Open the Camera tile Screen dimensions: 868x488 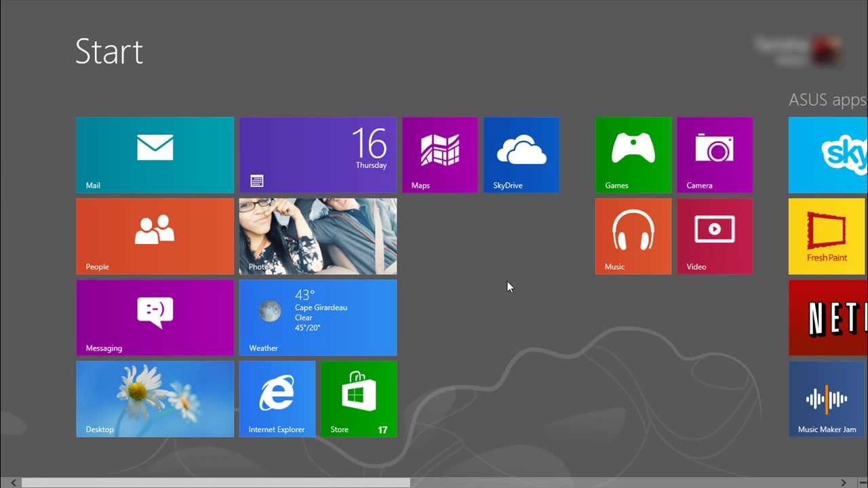(715, 155)
